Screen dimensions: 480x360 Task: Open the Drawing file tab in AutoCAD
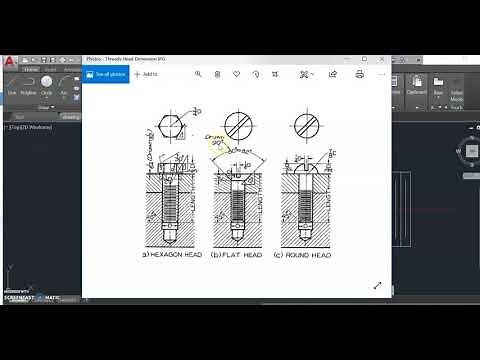pyautogui.click(x=71, y=117)
